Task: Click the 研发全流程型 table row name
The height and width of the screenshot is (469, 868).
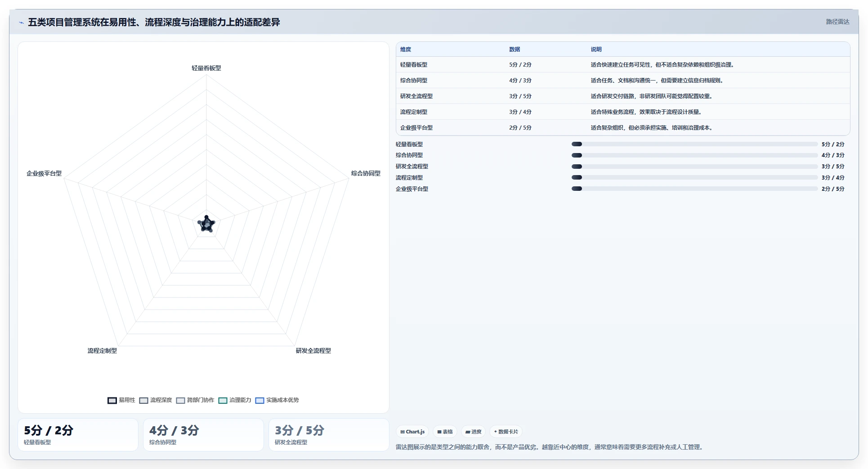Action: click(416, 96)
